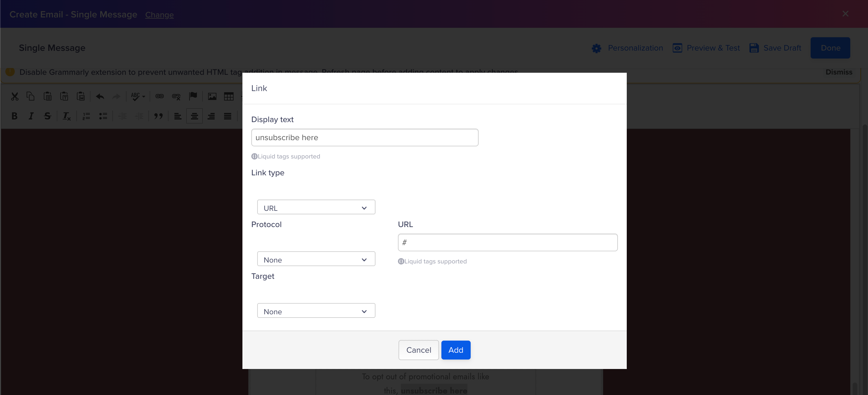Click the Personalization gear icon
868x395 pixels.
point(596,48)
